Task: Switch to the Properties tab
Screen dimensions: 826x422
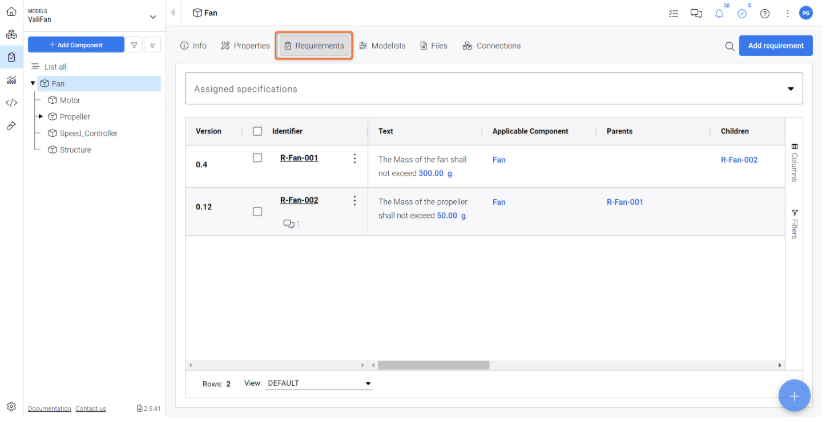Action: (x=245, y=46)
